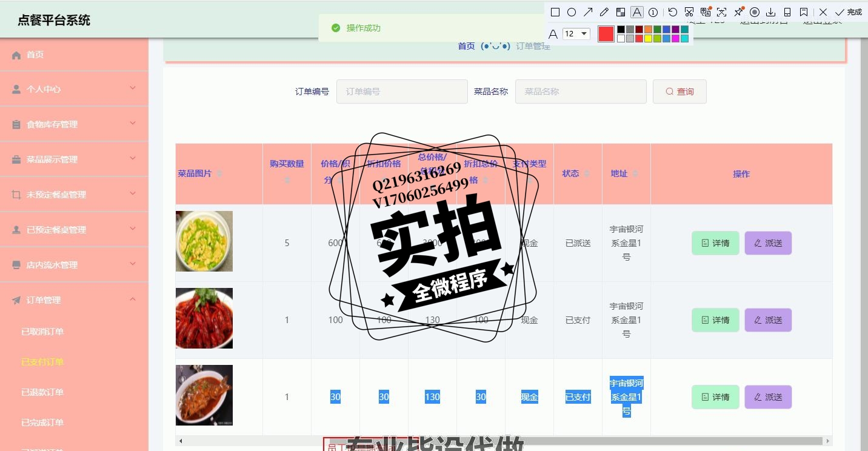This screenshot has height=451, width=868.
Task: Click the horizontal scrollbar left arrow
Action: [180, 441]
